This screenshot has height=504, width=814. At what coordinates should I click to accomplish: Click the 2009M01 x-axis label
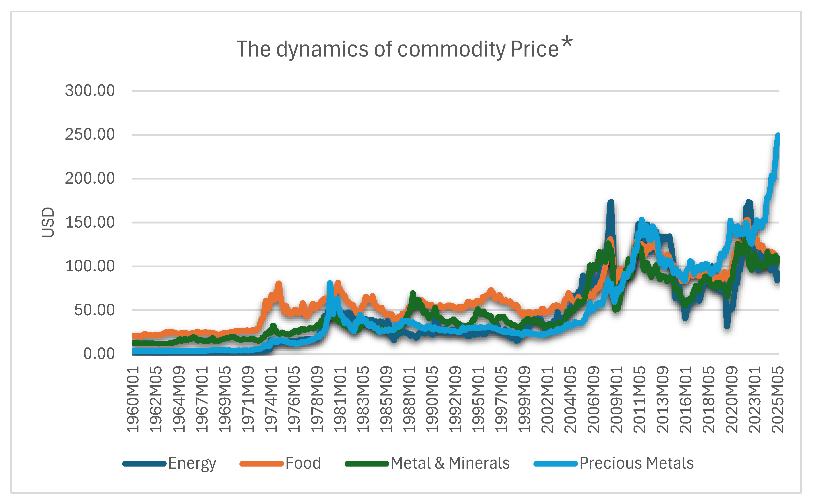[617, 400]
